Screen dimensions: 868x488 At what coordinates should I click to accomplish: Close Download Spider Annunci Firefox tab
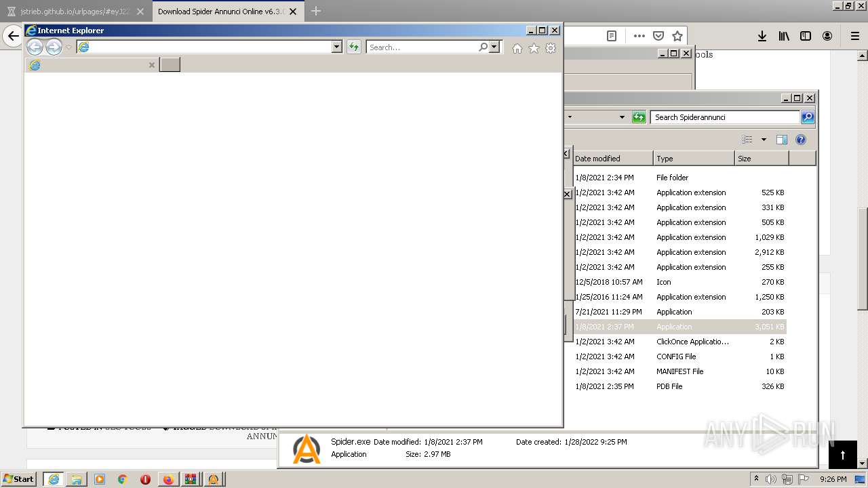(293, 12)
